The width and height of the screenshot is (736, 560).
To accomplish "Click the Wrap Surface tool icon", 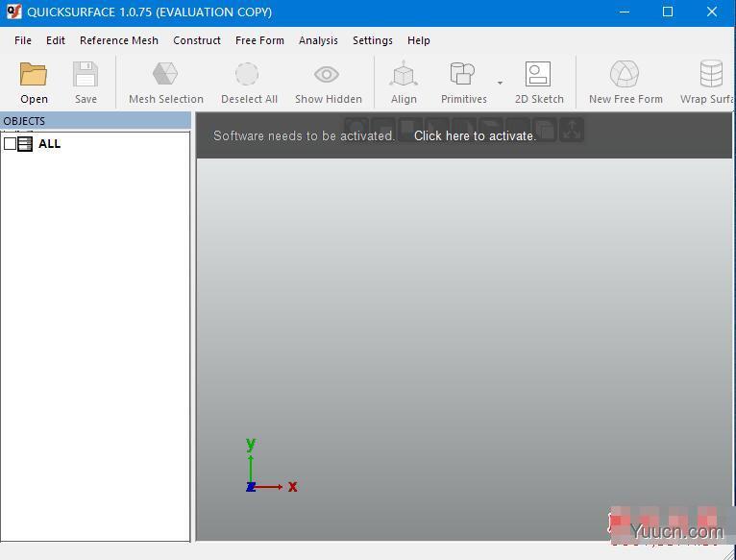I will 711,74.
